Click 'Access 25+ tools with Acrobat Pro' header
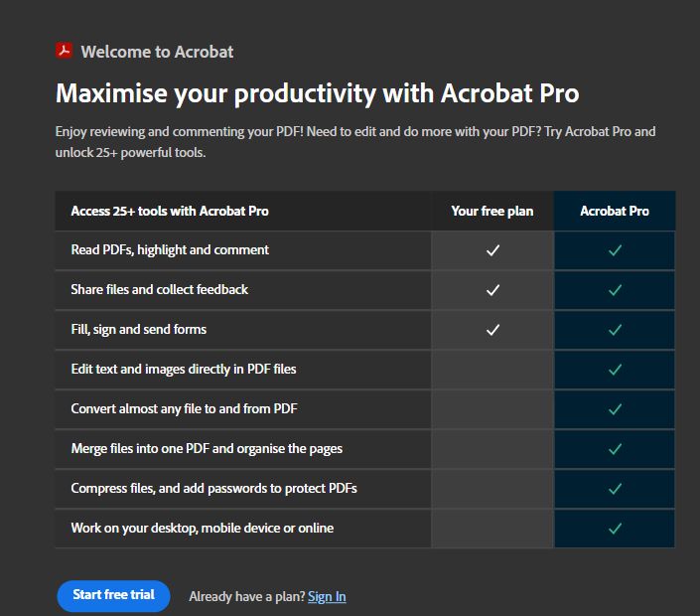 pyautogui.click(x=170, y=211)
